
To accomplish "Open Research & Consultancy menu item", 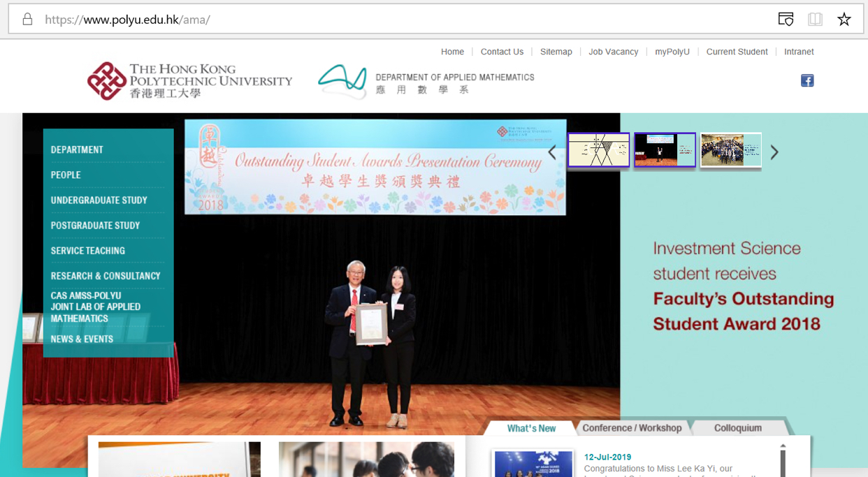I will click(x=106, y=276).
